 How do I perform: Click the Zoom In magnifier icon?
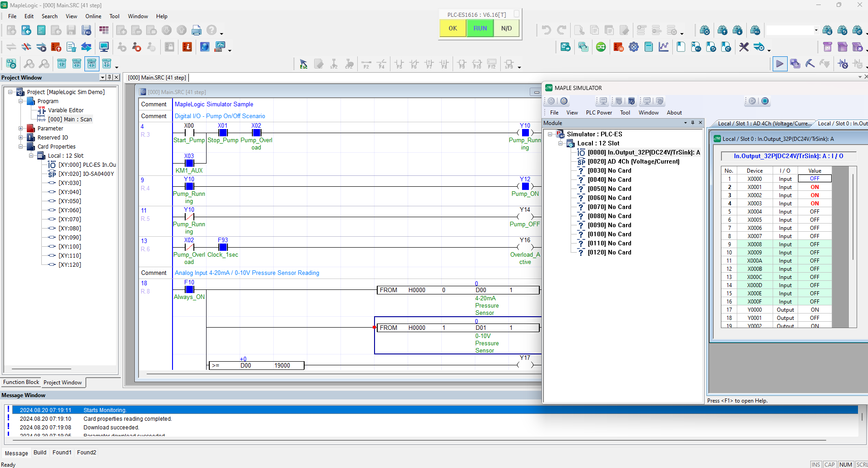[29, 64]
